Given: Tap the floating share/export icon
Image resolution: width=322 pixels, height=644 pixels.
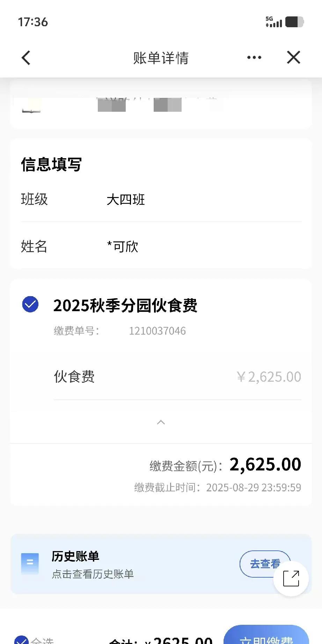Looking at the screenshot, I should click(x=291, y=578).
